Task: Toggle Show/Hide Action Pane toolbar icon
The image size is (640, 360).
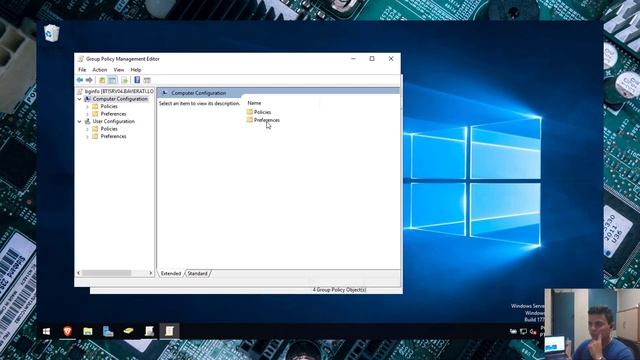Action: click(x=147, y=80)
